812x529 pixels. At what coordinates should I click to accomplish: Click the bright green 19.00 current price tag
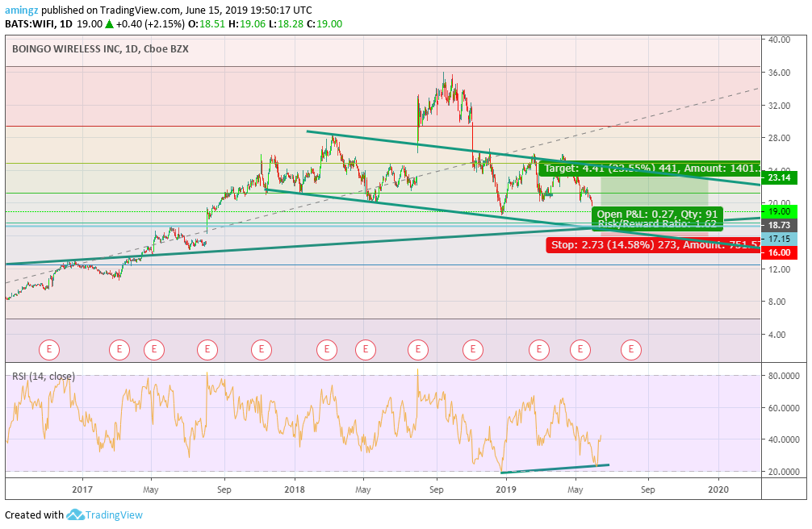click(x=780, y=211)
